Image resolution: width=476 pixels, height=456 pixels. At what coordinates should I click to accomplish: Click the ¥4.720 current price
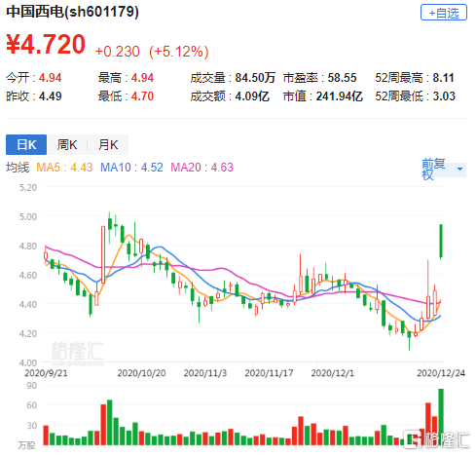click(x=46, y=45)
